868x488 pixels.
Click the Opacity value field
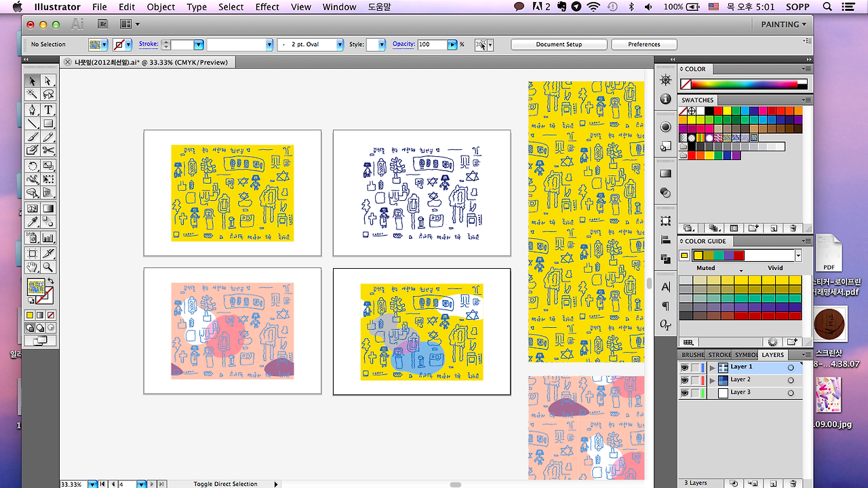tap(432, 45)
